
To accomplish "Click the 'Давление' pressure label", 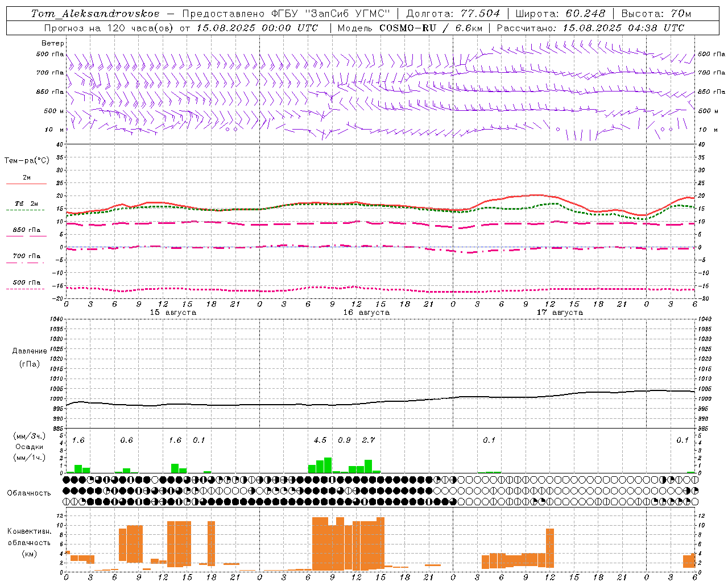I will (x=30, y=351).
